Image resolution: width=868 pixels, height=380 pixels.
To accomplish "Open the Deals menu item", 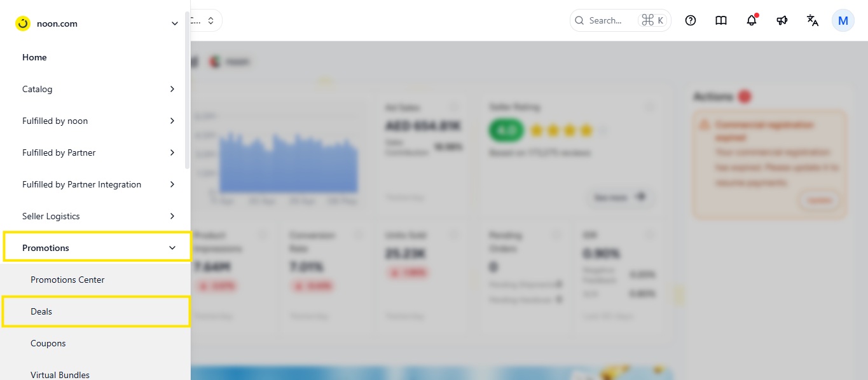I will coord(96,311).
